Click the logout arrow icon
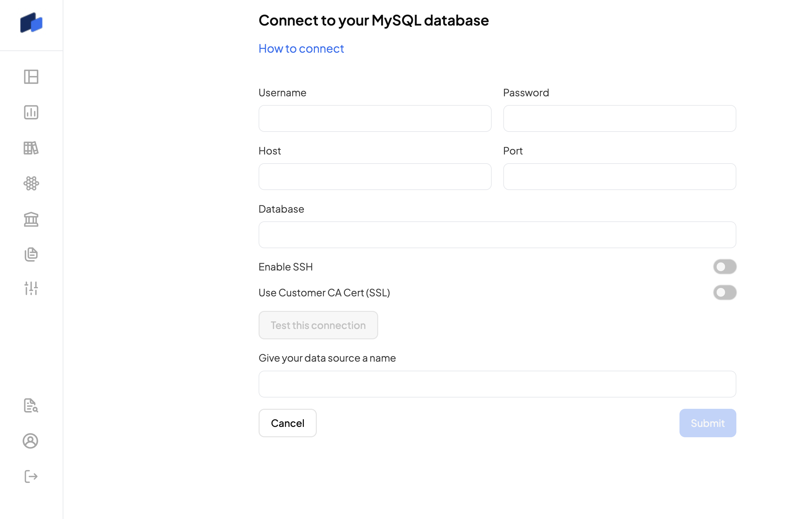The height and width of the screenshot is (519, 812). click(31, 477)
